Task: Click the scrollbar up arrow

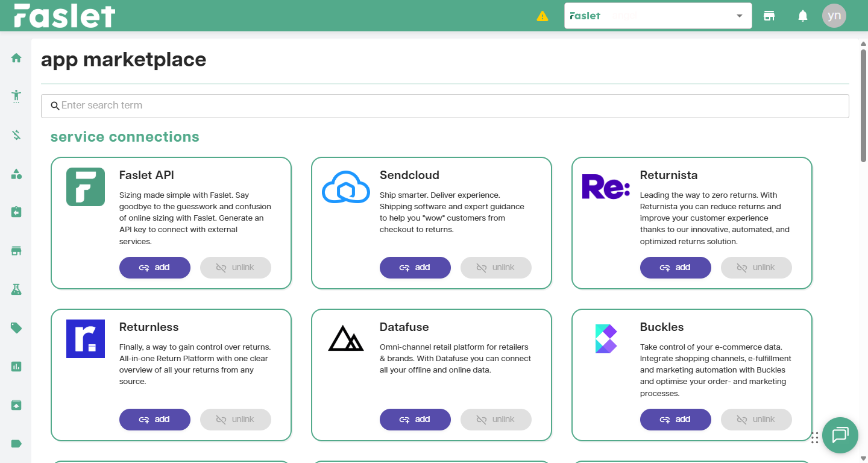Action: (863, 44)
